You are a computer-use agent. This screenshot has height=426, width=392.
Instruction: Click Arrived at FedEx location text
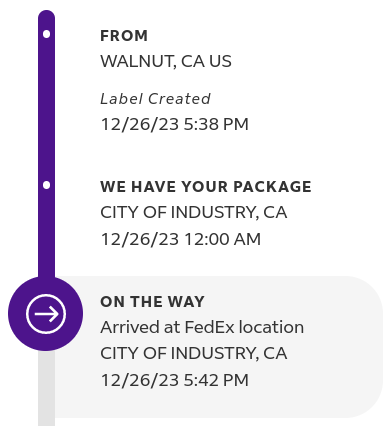pyautogui.click(x=202, y=327)
